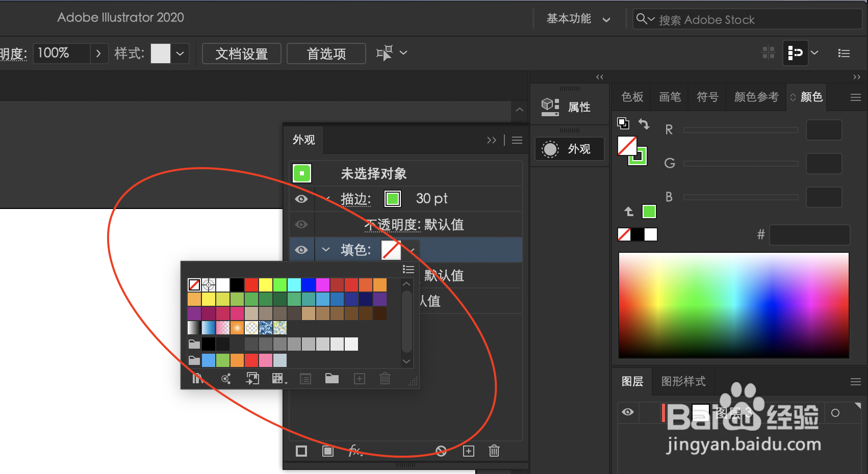868x474 pixels.
Task: Toggle visibility of 图层 3 layer
Action: (628, 412)
